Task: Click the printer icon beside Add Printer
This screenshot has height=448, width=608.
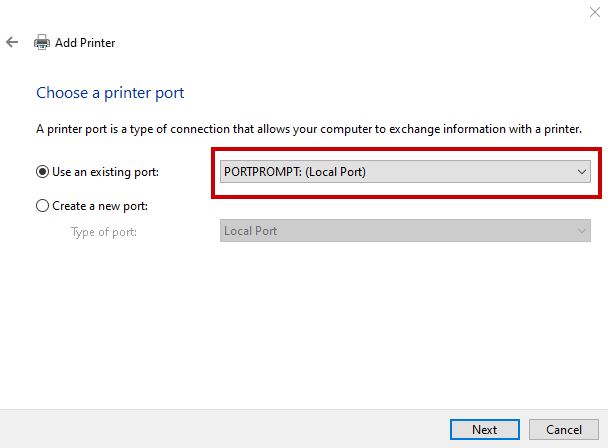Action: pyautogui.click(x=42, y=43)
